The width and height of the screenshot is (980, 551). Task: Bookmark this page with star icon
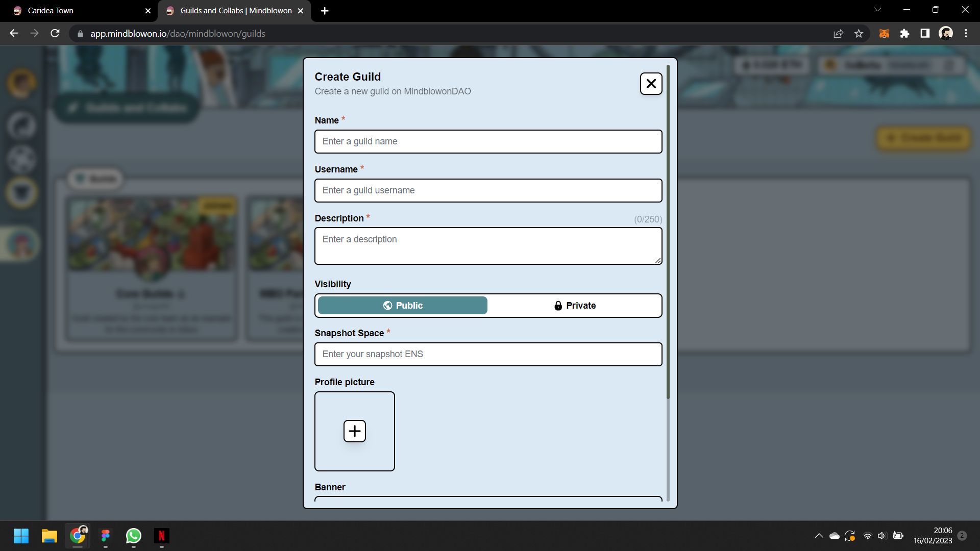coord(859,34)
